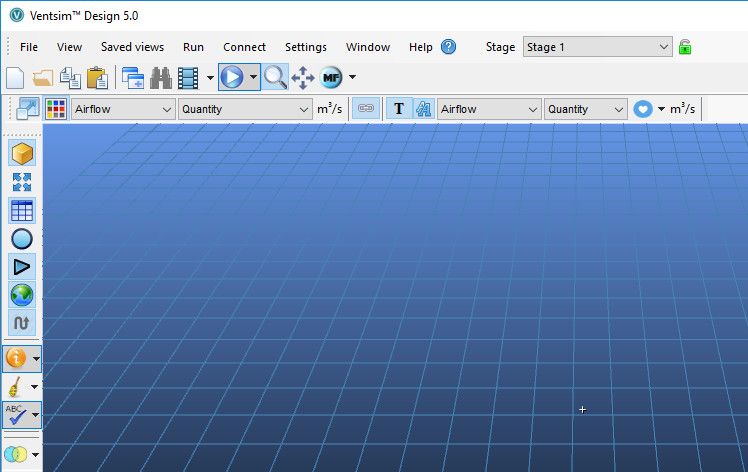Toggle the stylized text label icon
This screenshot has width=748, height=472.
click(x=423, y=108)
